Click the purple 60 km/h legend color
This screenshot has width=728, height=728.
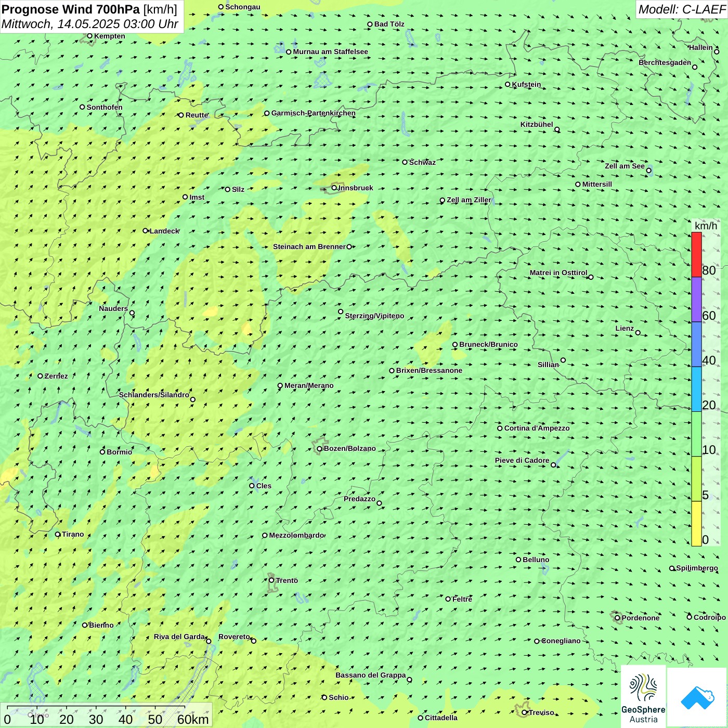pyautogui.click(x=696, y=300)
